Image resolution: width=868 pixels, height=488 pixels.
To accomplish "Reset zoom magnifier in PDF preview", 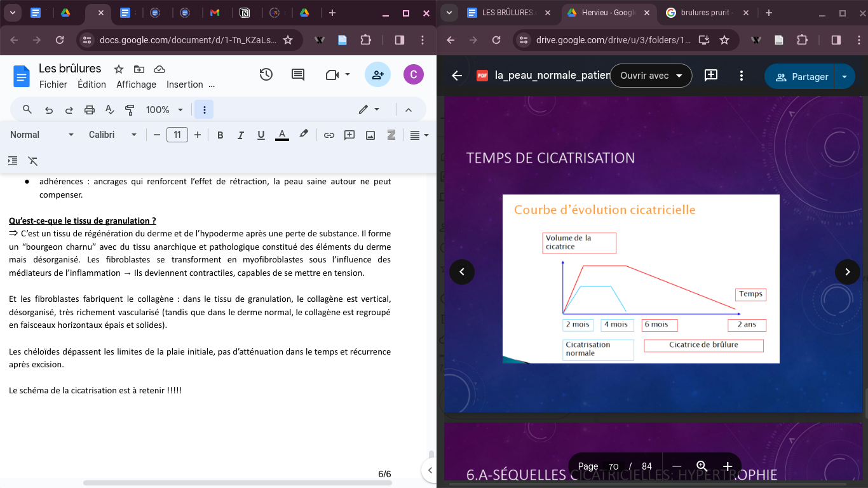I will click(x=702, y=466).
